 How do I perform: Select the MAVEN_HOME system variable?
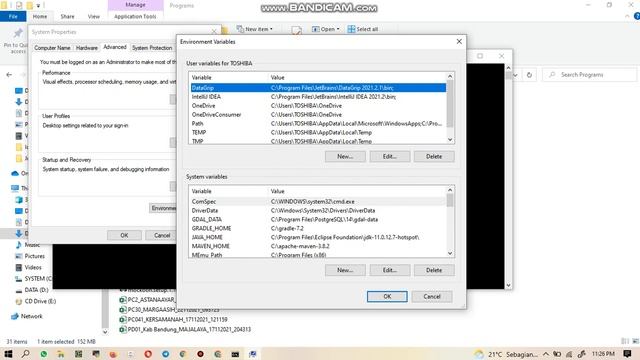pyautogui.click(x=318, y=246)
